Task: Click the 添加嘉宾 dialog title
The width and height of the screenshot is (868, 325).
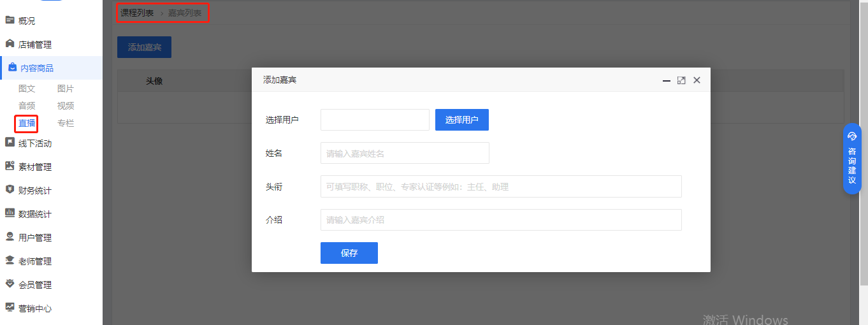Action: [x=280, y=80]
